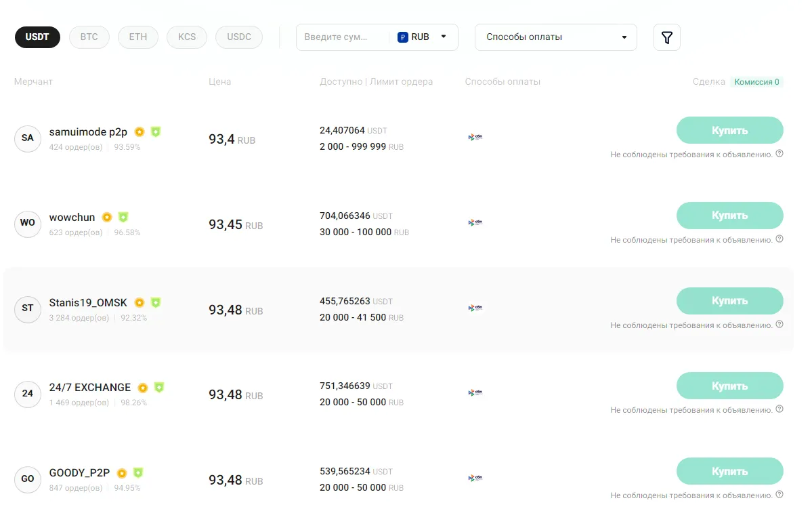Viewport: 812px width, 509px height.
Task: Click the gold badge next to 24/7 EXCHANGE
Action: click(143, 387)
